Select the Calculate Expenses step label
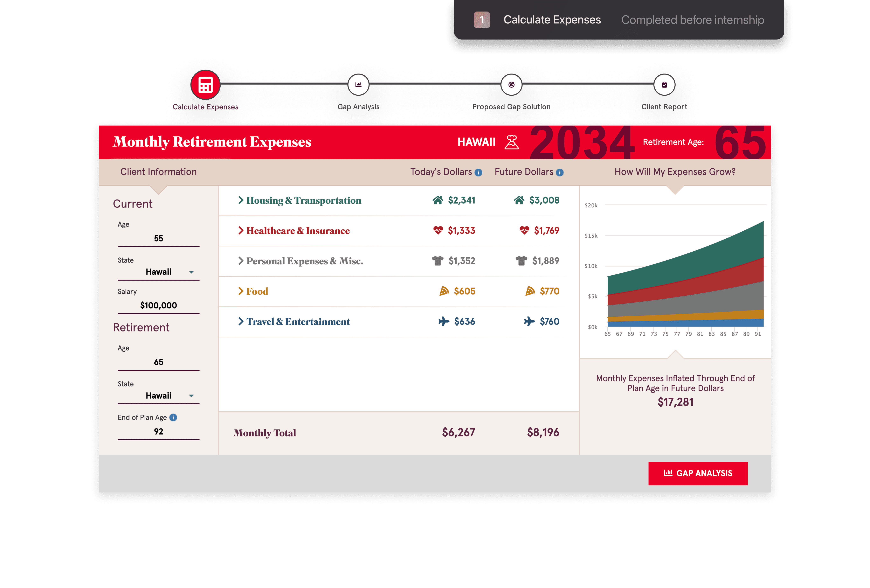 (205, 107)
